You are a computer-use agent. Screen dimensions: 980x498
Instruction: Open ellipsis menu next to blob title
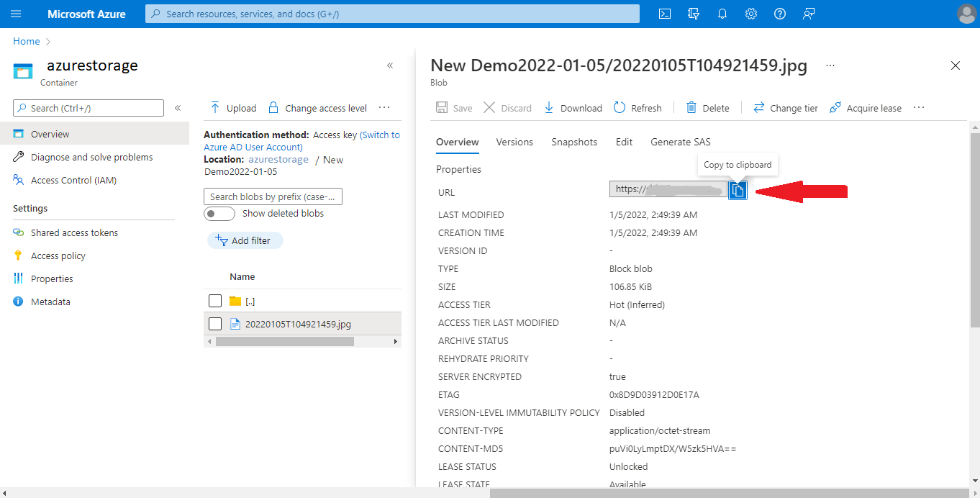point(830,65)
